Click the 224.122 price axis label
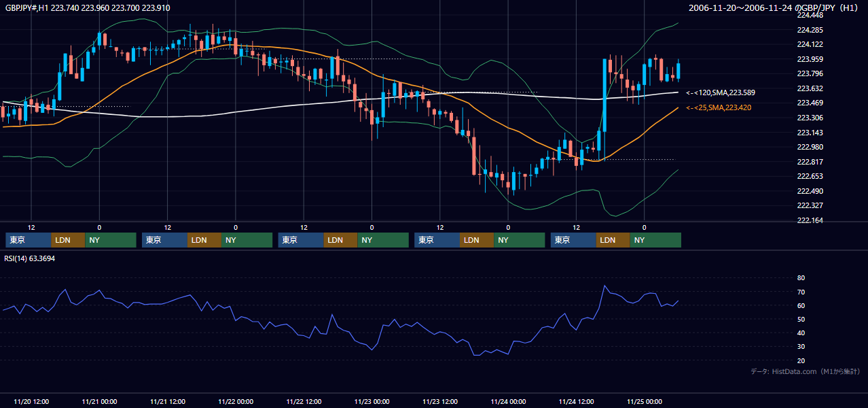868x408 pixels. coord(810,45)
